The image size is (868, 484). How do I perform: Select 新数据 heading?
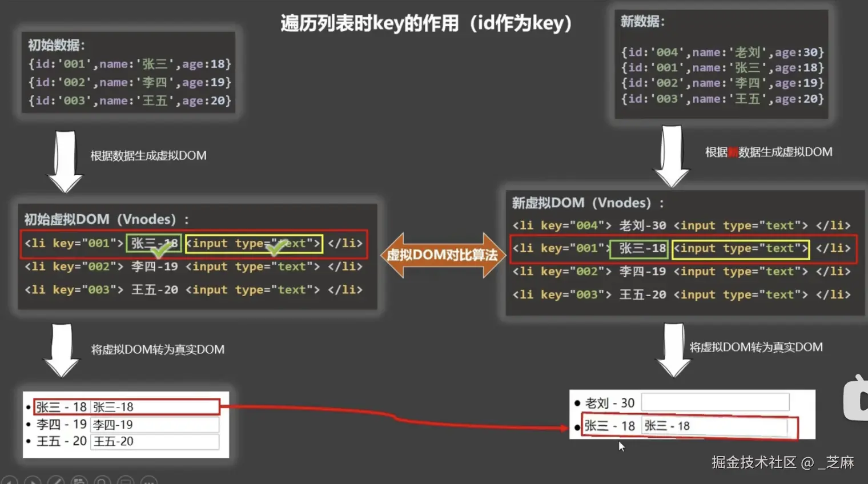642,21
